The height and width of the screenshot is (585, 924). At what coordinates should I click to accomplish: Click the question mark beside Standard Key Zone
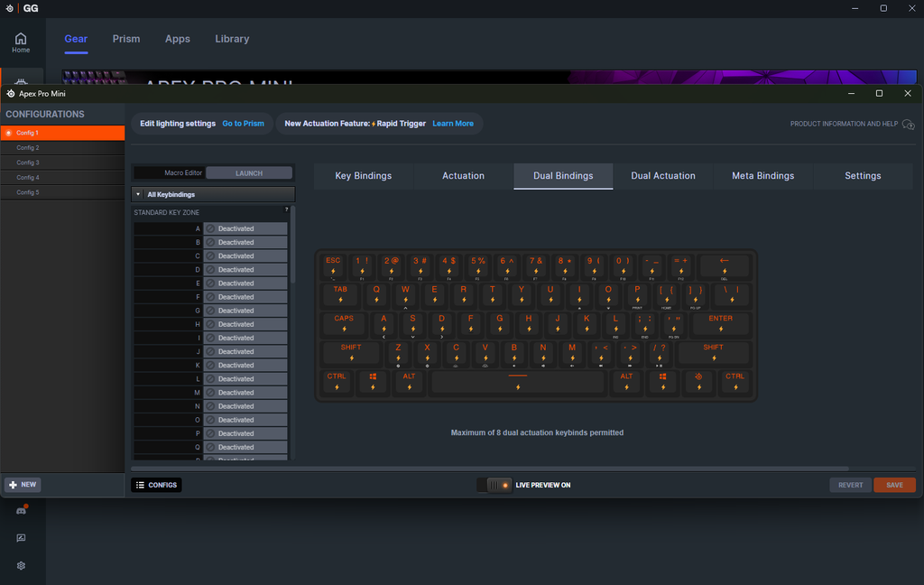point(287,209)
